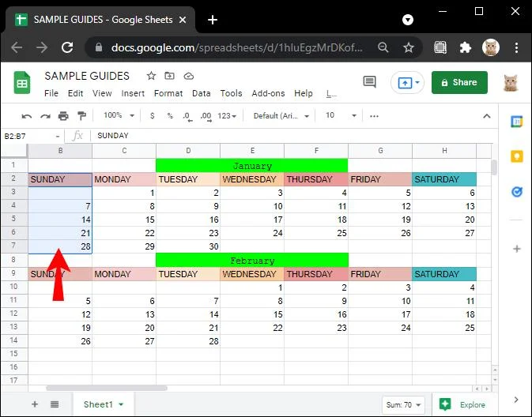Open the View menu

[102, 93]
